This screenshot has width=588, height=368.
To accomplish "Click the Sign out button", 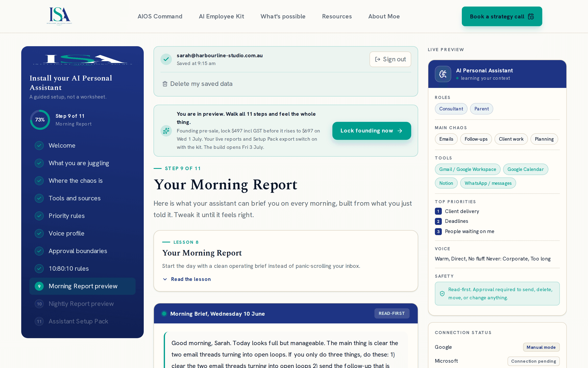I will tap(390, 59).
